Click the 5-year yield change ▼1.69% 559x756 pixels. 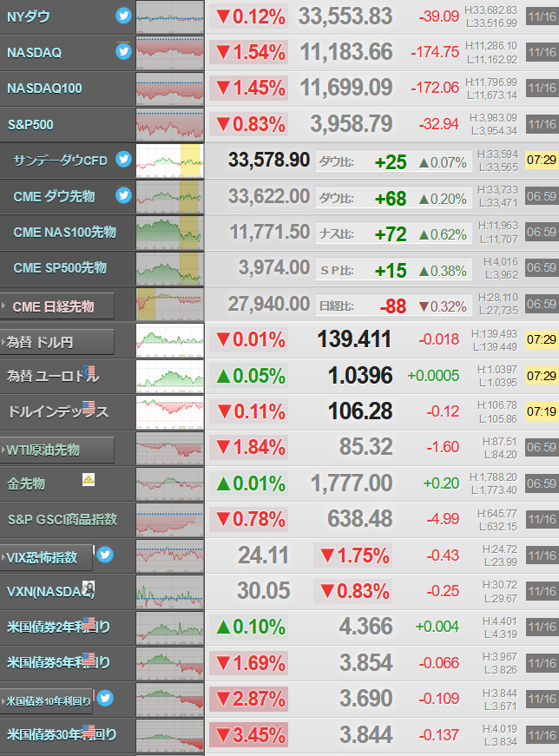coord(249,663)
